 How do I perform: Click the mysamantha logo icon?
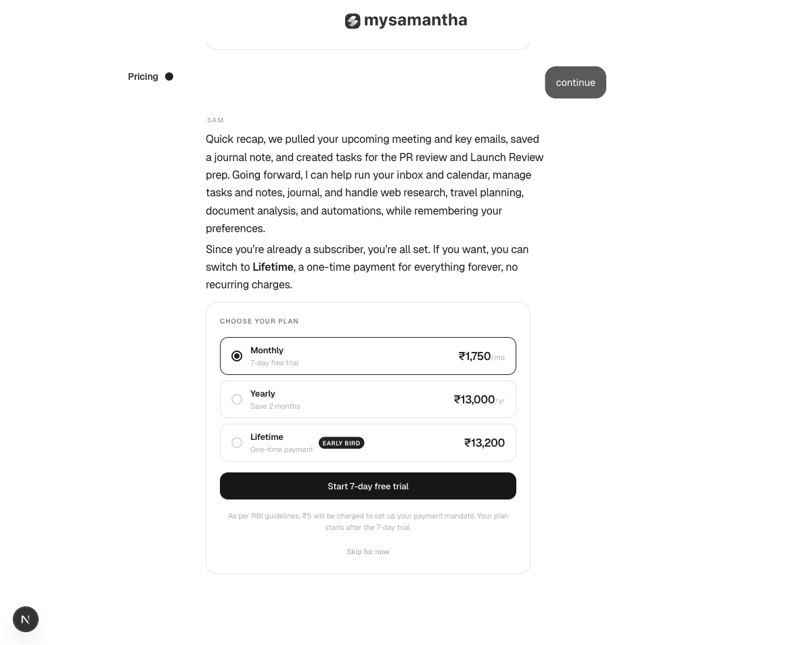pos(353,21)
